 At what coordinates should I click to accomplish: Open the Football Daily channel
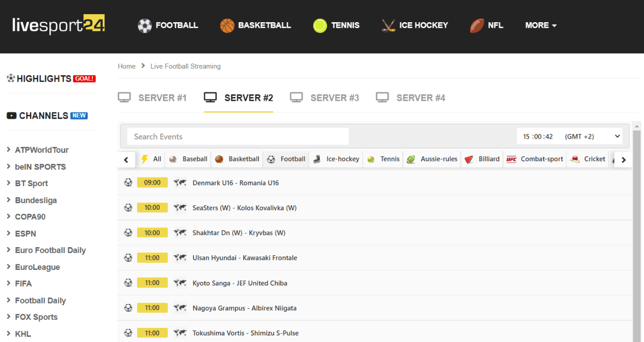tap(40, 301)
